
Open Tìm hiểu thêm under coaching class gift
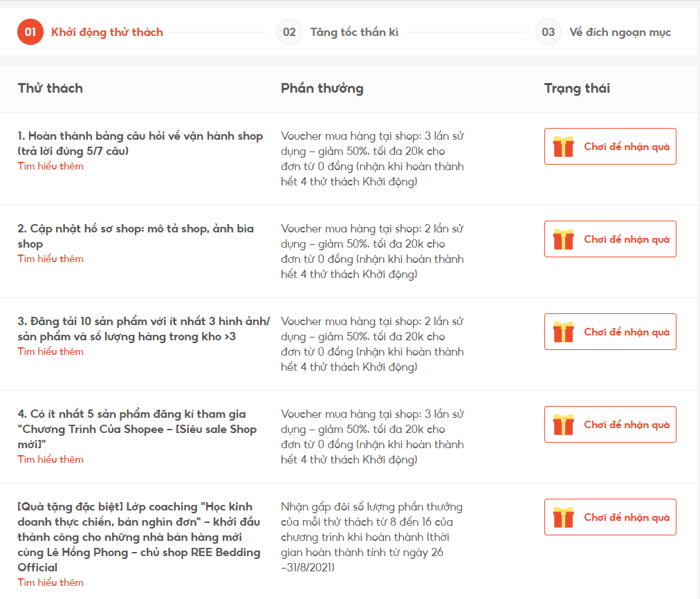(x=50, y=582)
